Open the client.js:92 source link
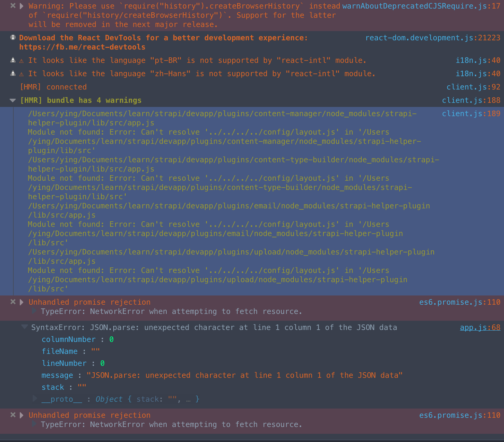 [x=473, y=87]
